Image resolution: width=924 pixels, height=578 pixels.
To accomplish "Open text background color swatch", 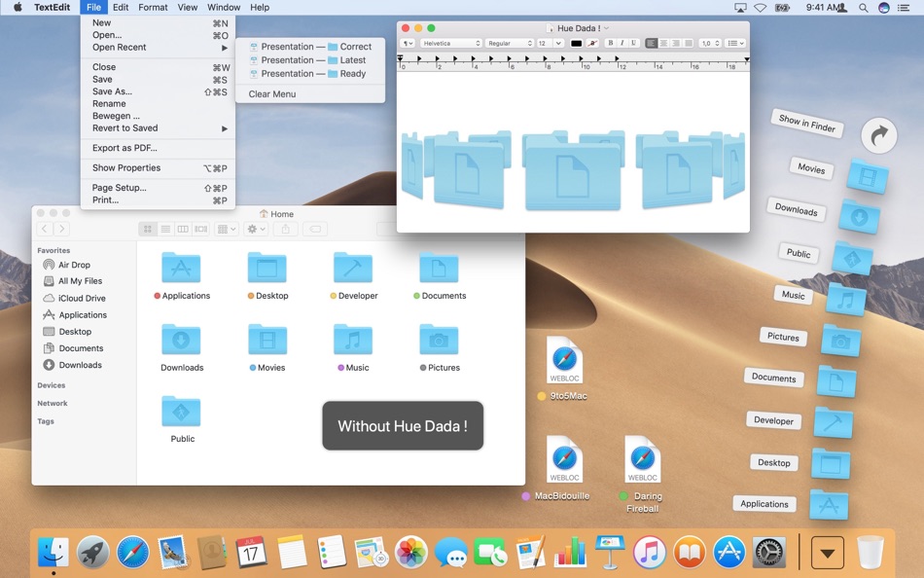I will click(592, 43).
